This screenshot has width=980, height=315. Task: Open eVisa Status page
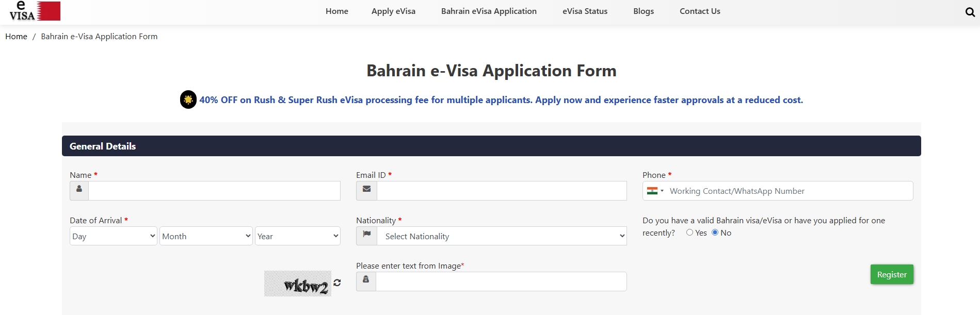coord(585,11)
